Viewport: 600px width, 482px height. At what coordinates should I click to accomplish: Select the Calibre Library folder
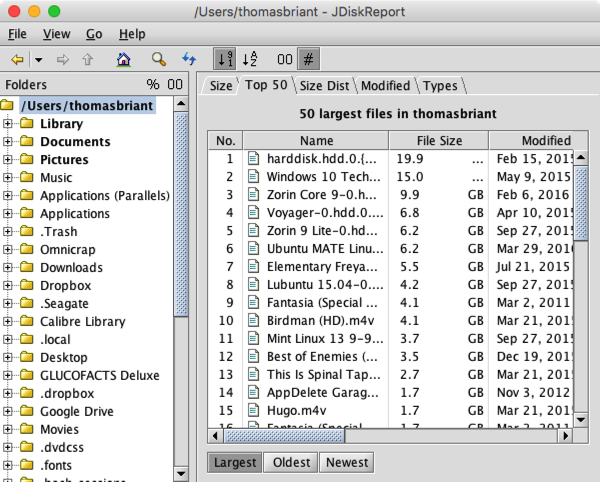(x=83, y=321)
